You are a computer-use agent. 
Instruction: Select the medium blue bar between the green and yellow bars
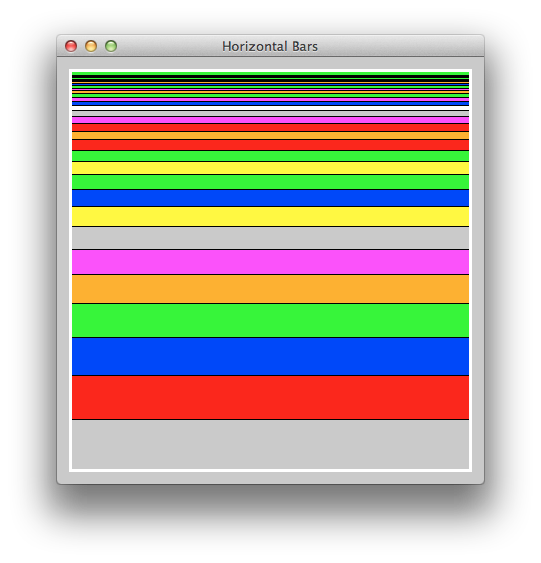click(270, 198)
